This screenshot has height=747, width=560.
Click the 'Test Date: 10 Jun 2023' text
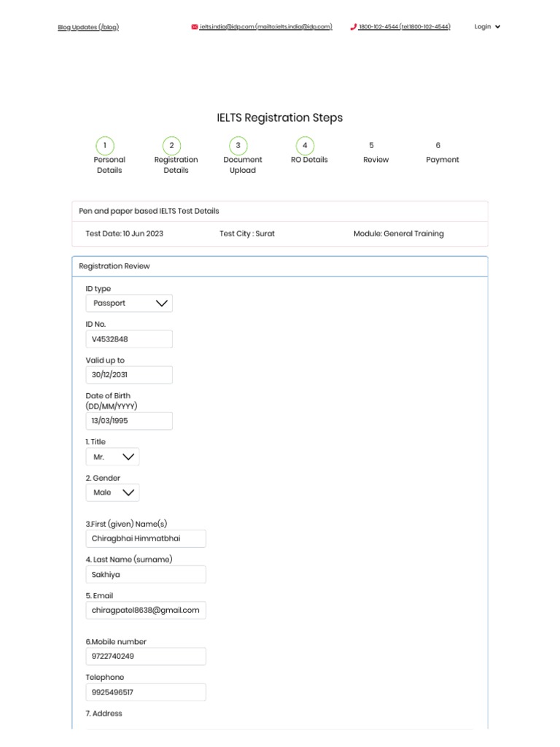pyautogui.click(x=124, y=233)
